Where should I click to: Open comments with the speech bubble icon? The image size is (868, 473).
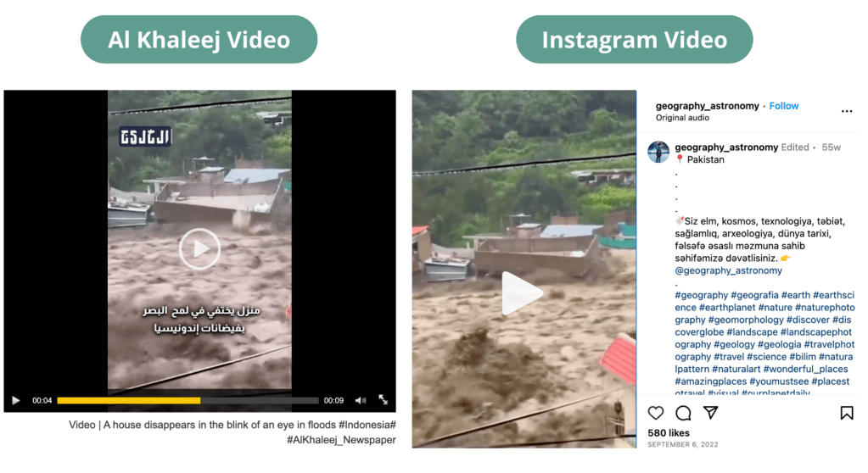684,413
